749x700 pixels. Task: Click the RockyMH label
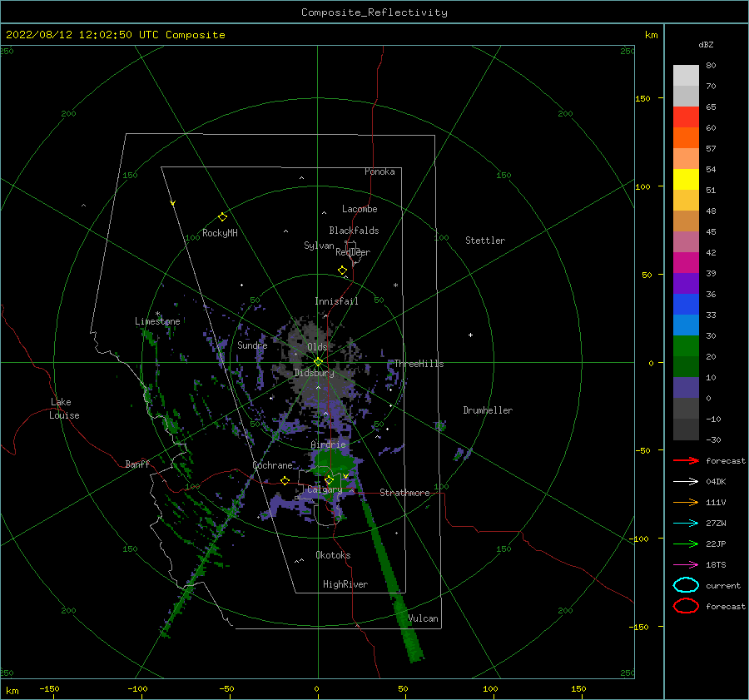220,233
